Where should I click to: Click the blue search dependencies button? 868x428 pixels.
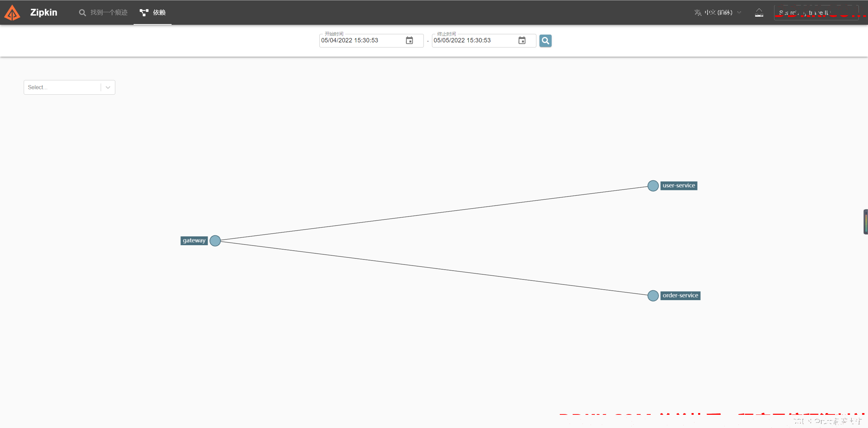coord(545,41)
